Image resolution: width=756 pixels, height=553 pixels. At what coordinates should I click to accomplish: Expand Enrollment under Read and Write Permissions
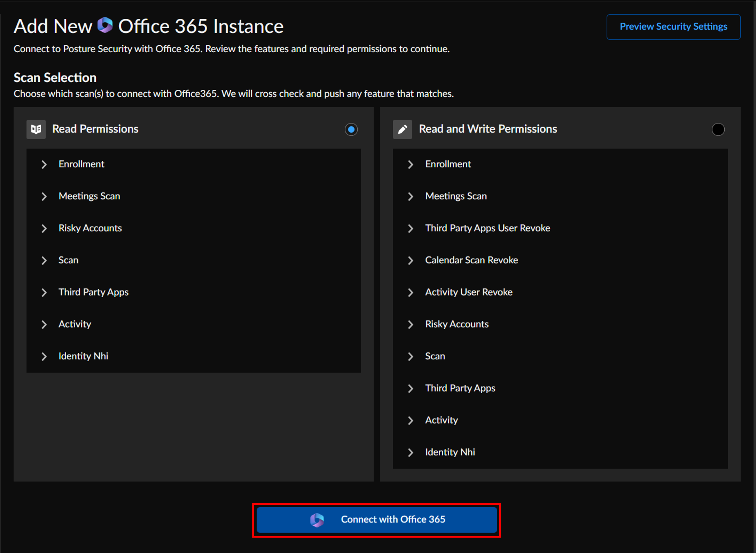tap(410, 164)
